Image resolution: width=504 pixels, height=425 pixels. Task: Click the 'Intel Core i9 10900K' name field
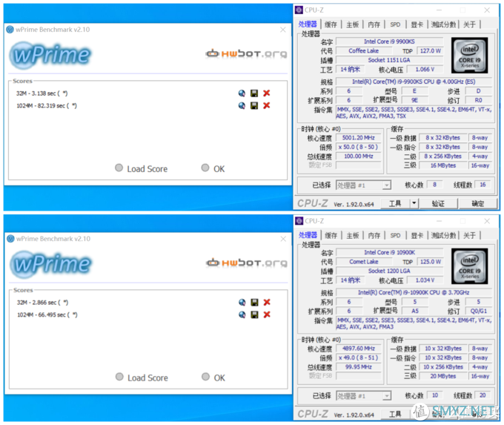point(390,253)
